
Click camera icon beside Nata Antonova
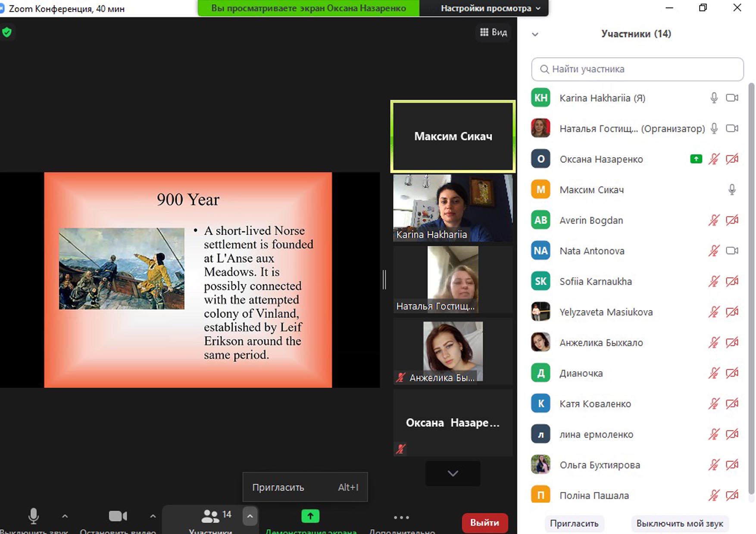[732, 251]
